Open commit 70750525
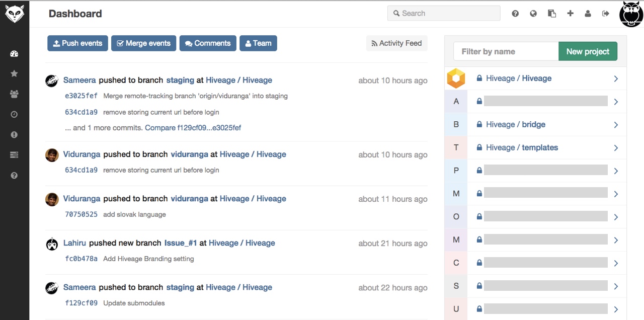Viewport: 644px width, 320px height. (x=81, y=214)
